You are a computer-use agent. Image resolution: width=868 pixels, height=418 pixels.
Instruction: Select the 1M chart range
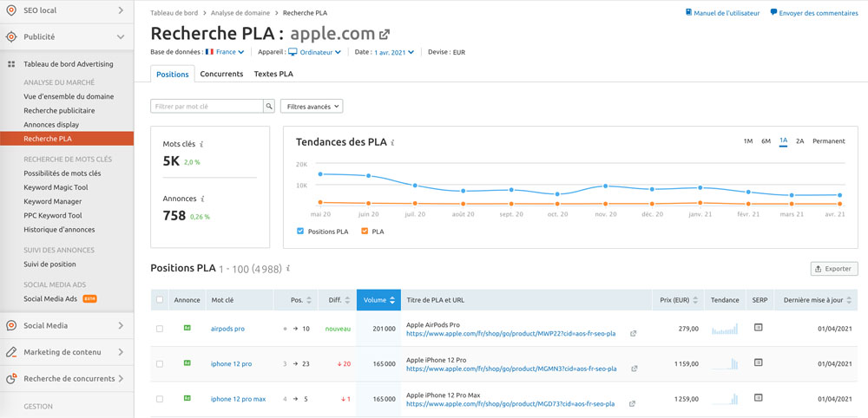click(748, 141)
